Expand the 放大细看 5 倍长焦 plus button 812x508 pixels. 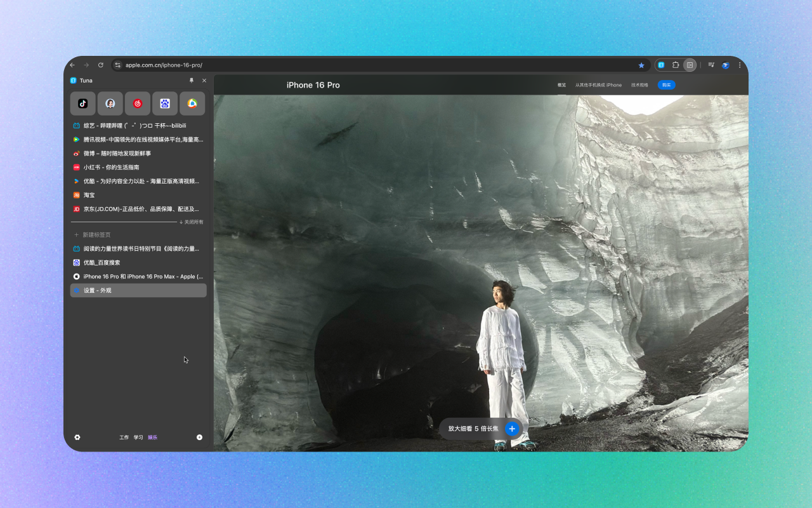(x=512, y=429)
